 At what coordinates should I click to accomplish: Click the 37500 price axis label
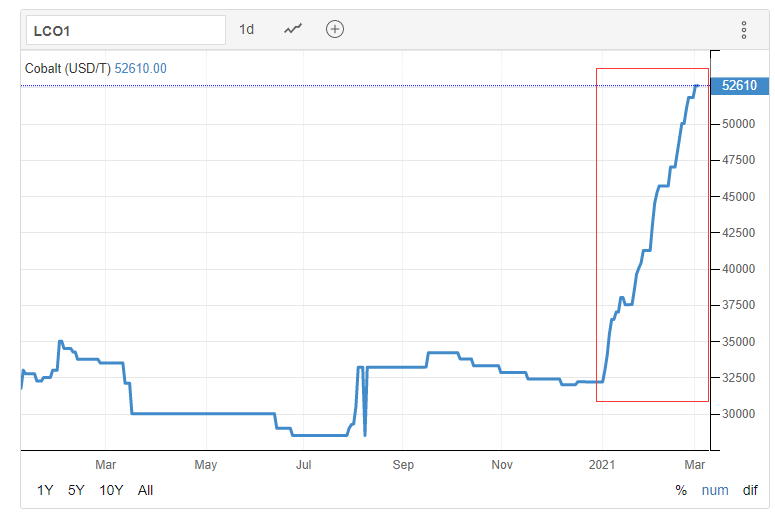(738, 305)
